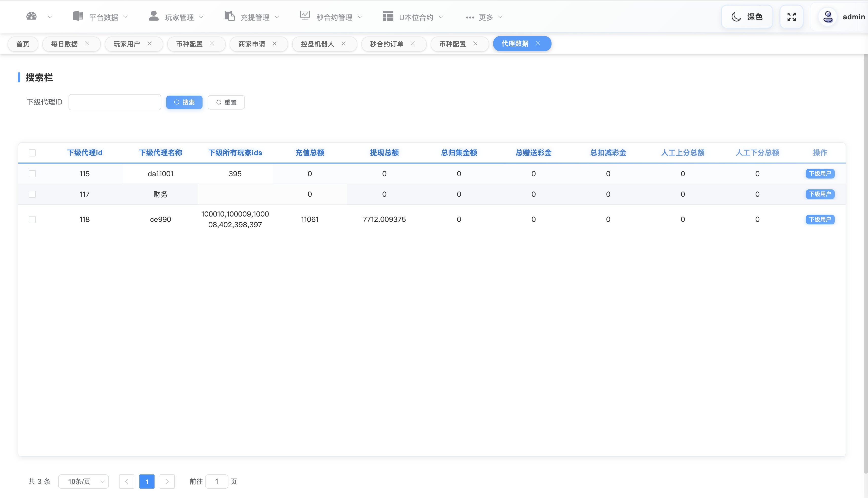Open the 秒合约订单 tab

(387, 44)
